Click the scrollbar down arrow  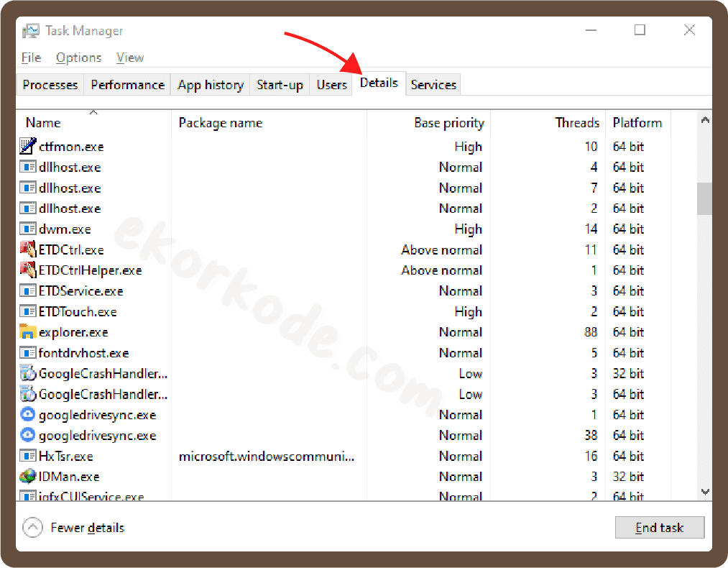705,492
